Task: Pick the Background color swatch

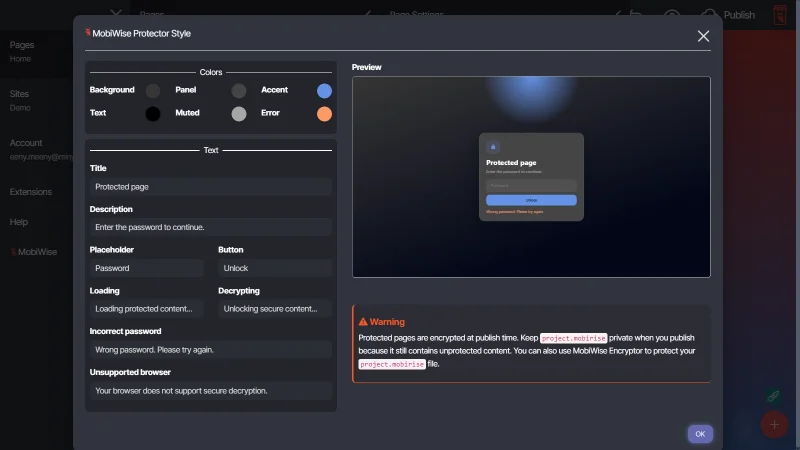Action: (x=153, y=91)
